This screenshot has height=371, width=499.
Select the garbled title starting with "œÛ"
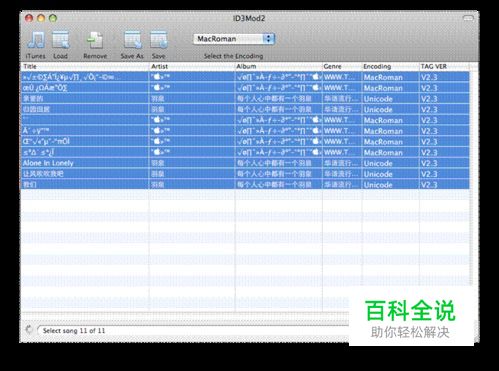point(85,88)
